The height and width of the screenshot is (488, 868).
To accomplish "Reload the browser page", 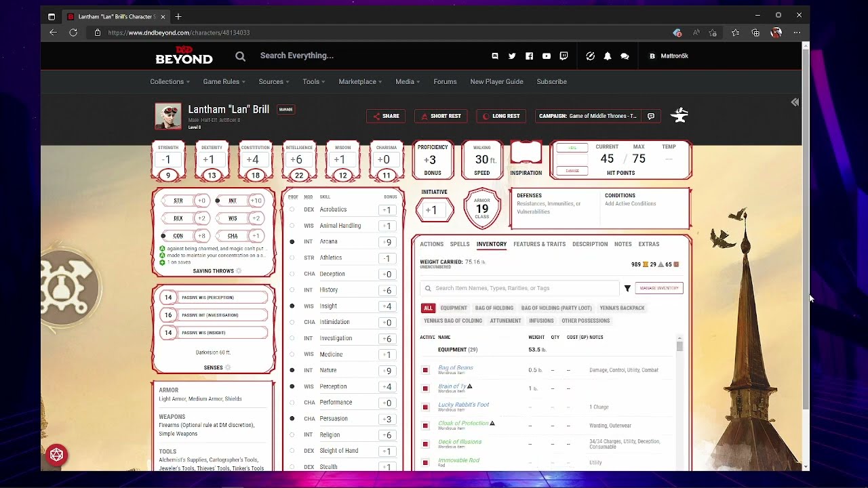I will point(73,33).
